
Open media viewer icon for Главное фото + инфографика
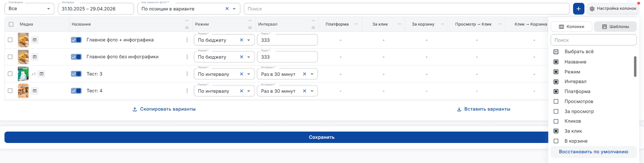[35, 40]
